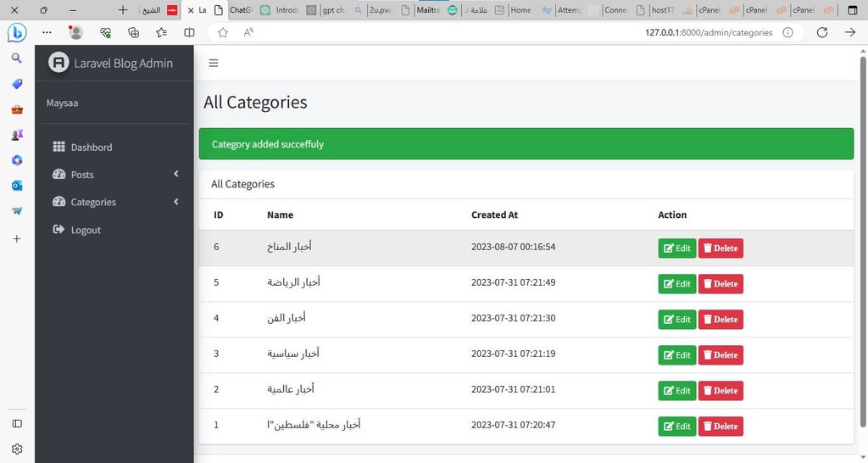Click the Logout arrow icon
868x463 pixels.
[x=58, y=229]
